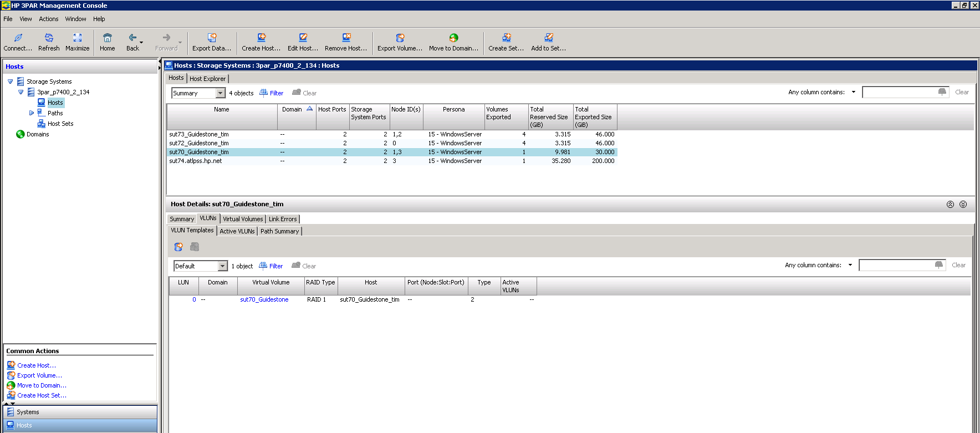Click the top search filter input field
This screenshot has width=980, height=433.
899,93
